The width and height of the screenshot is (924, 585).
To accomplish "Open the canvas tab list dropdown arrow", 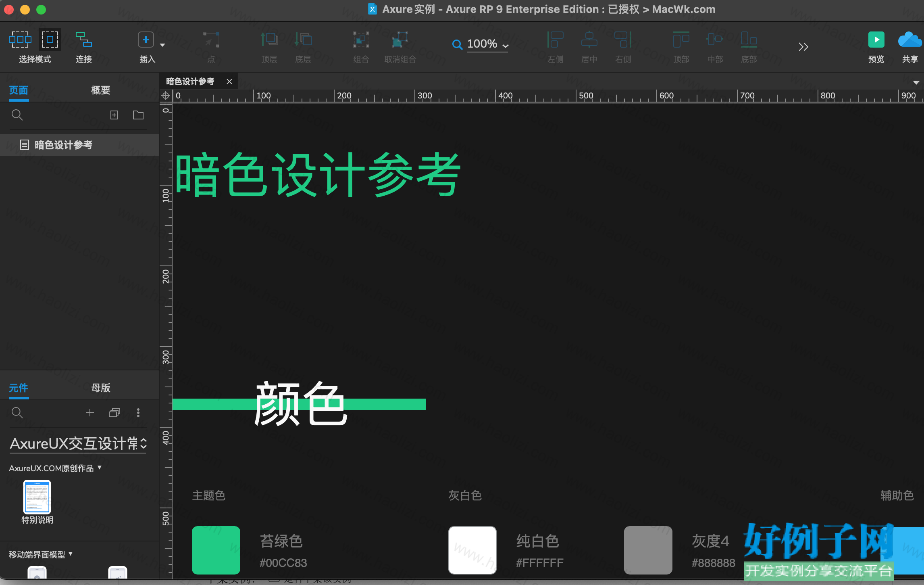I will (916, 82).
